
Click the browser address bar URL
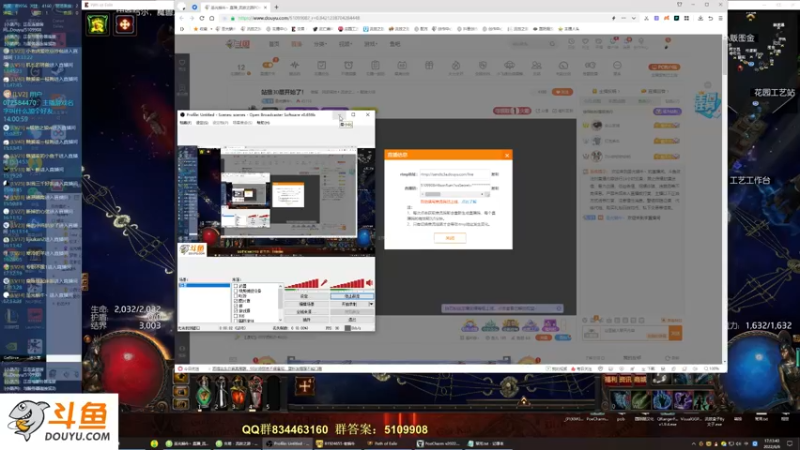pyautogui.click(x=298, y=18)
